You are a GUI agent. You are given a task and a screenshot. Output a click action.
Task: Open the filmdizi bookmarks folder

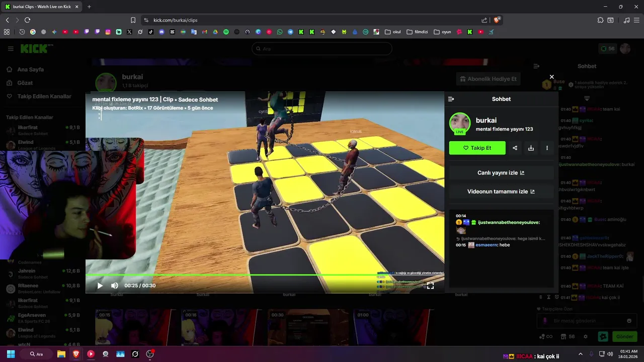417,32
